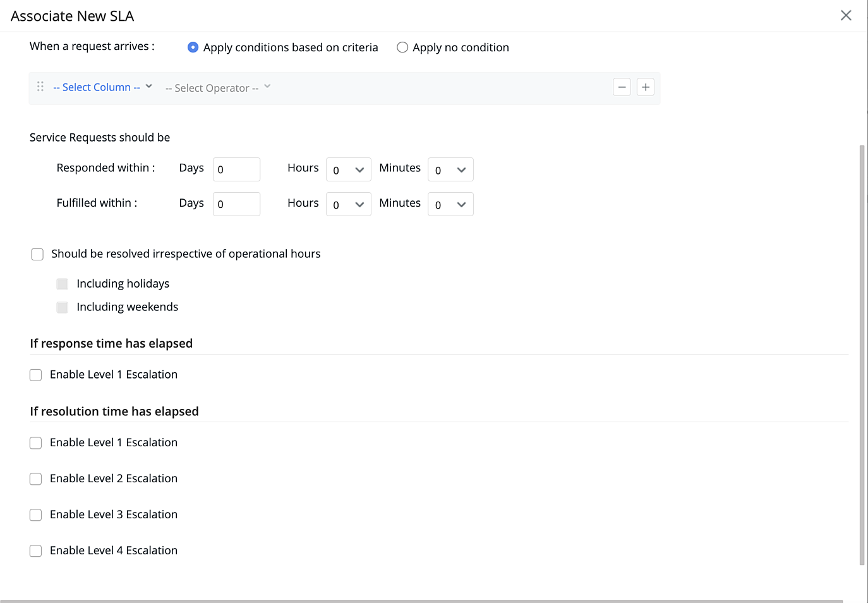Check Should be resolved irrespective of operational hours
The width and height of the screenshot is (868, 603).
[37, 254]
